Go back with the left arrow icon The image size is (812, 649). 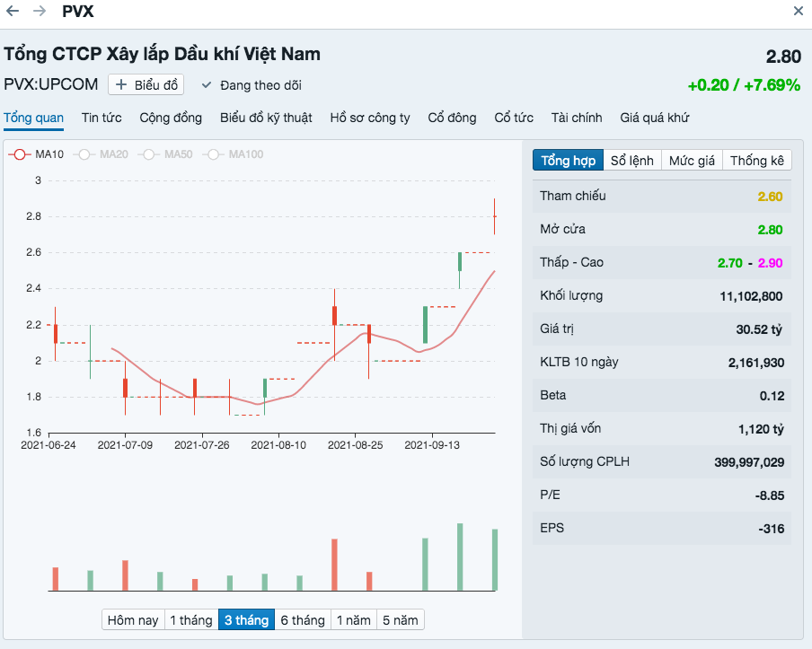[13, 11]
